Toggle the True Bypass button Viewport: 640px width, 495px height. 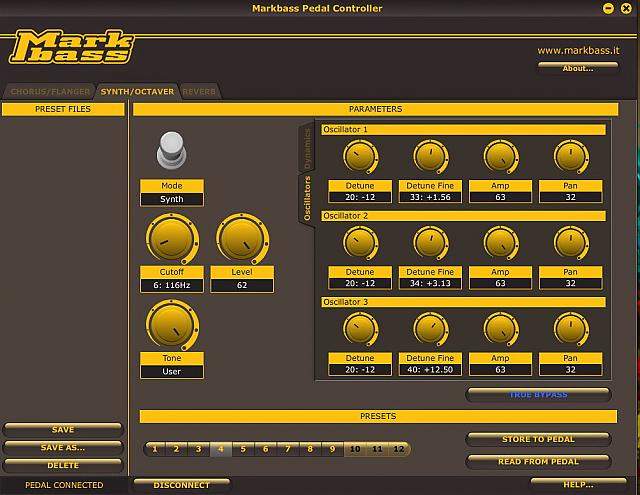(x=538, y=395)
